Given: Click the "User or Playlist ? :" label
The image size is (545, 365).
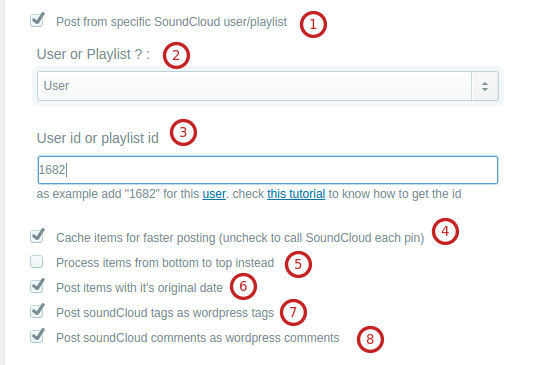Looking at the screenshot, I should [x=93, y=54].
